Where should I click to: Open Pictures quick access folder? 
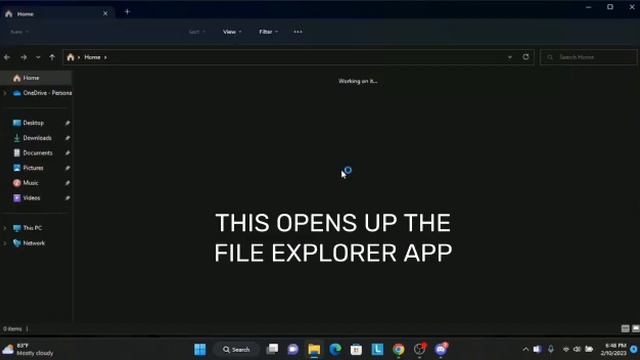[33, 168]
